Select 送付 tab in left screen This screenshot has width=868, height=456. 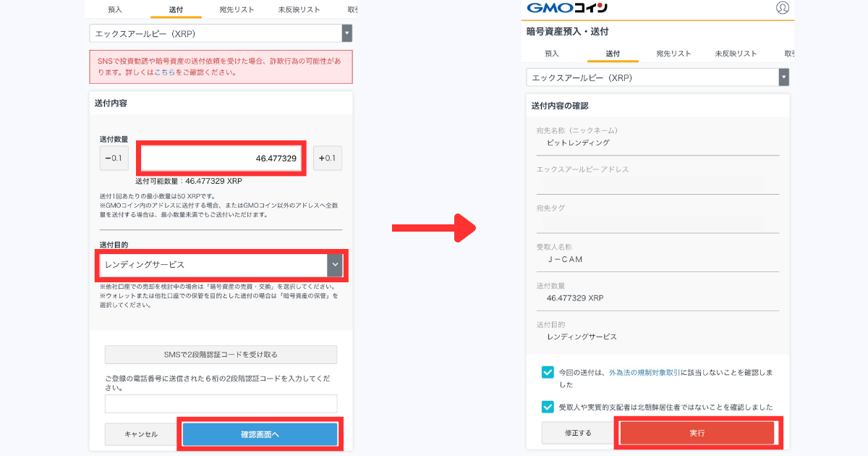(x=176, y=9)
